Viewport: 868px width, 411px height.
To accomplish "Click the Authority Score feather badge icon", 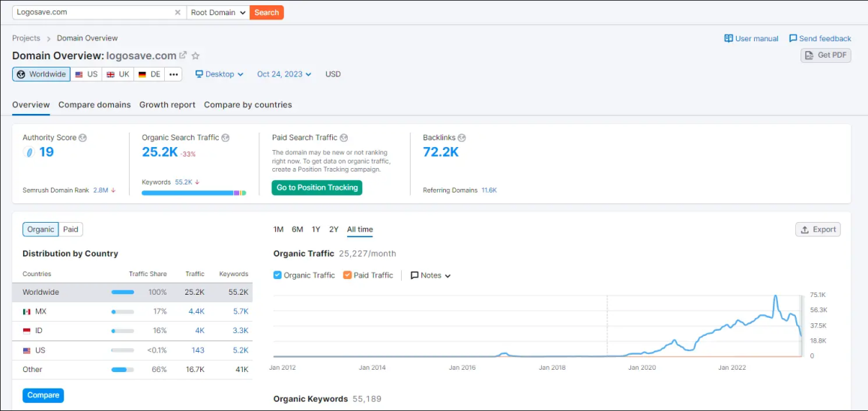I will pos(28,152).
